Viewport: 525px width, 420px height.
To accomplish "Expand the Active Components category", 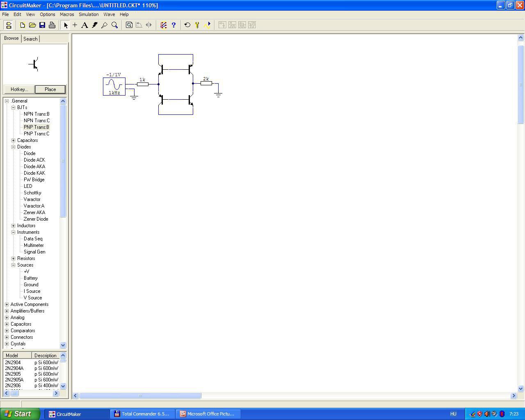I will pos(7,304).
